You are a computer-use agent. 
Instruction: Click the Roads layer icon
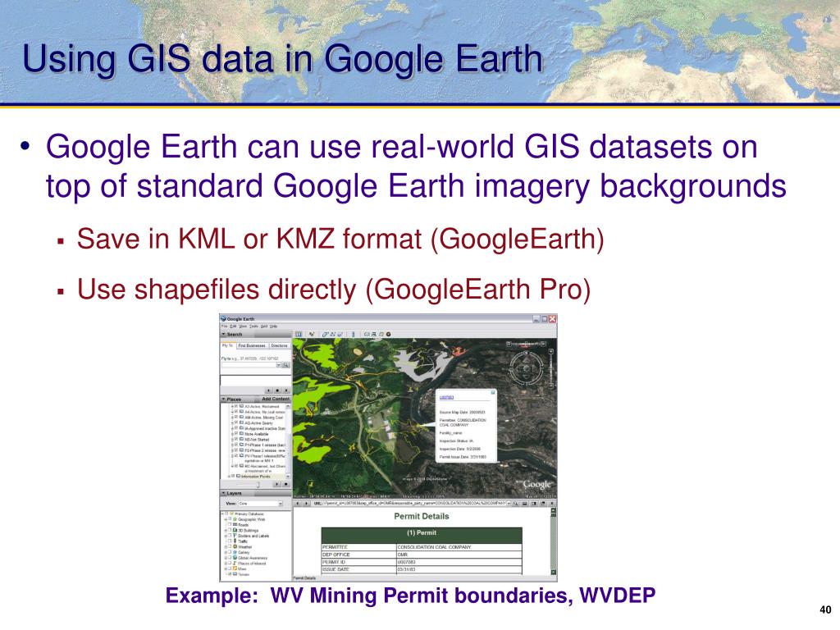[235, 524]
